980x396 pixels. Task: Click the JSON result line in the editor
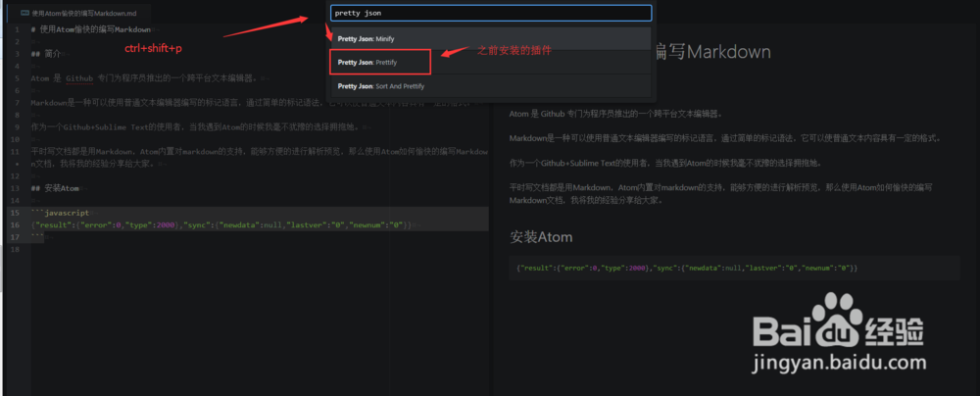(x=221, y=225)
